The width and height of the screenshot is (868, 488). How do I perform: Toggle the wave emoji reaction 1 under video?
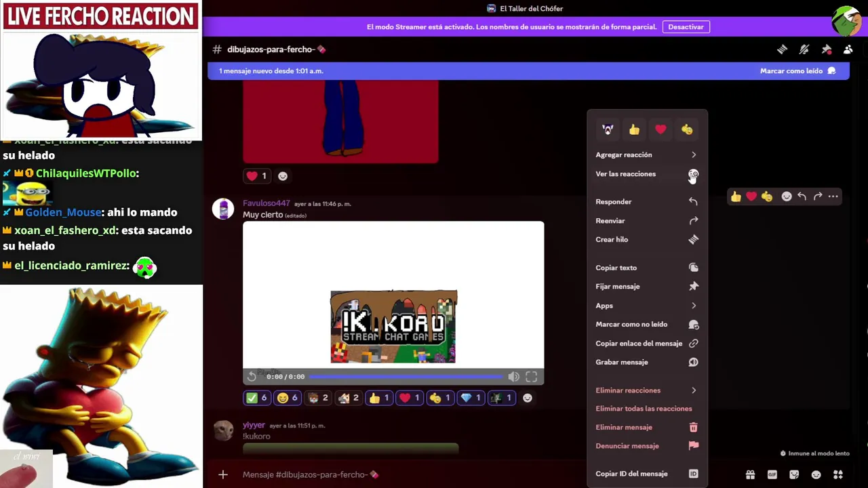pyautogui.click(x=440, y=398)
